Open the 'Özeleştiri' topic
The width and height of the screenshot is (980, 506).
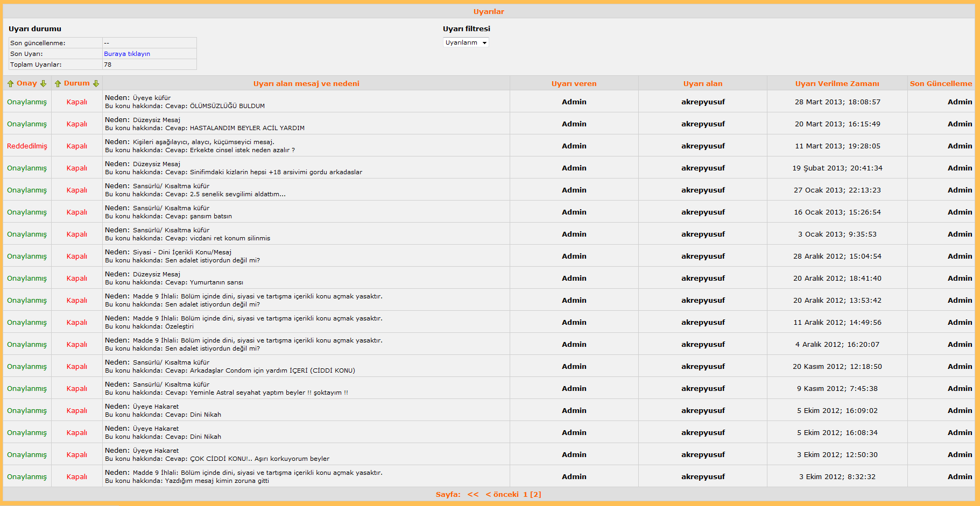[179, 326]
